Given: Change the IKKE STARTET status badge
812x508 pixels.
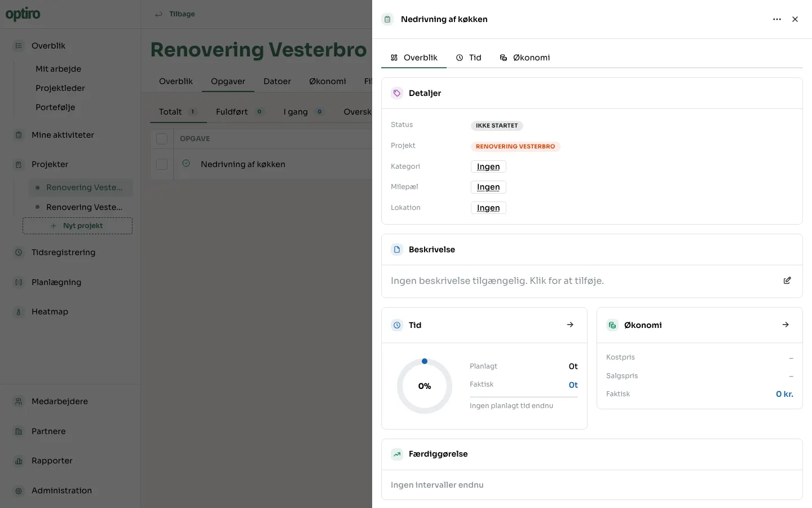Looking at the screenshot, I should click(497, 125).
